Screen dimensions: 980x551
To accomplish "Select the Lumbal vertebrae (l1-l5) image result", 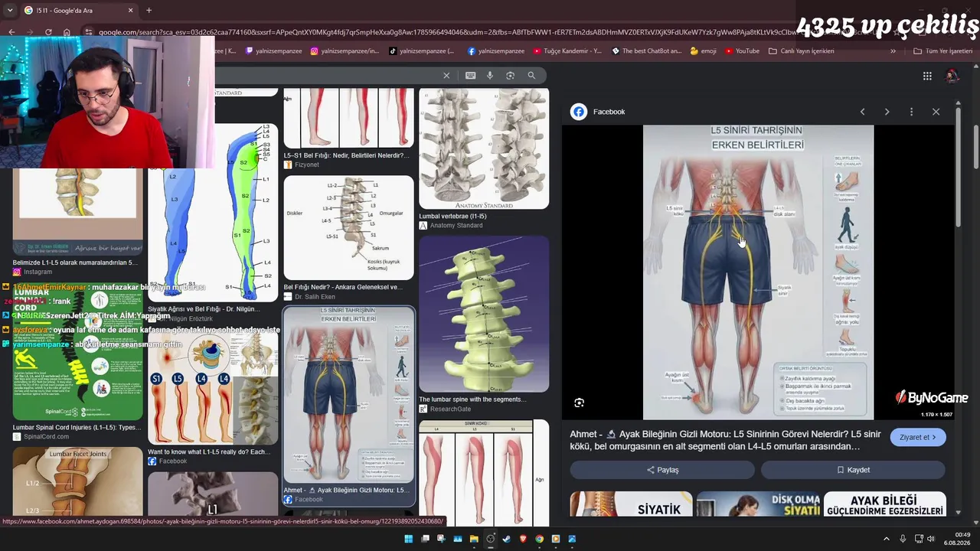I will 484,148.
